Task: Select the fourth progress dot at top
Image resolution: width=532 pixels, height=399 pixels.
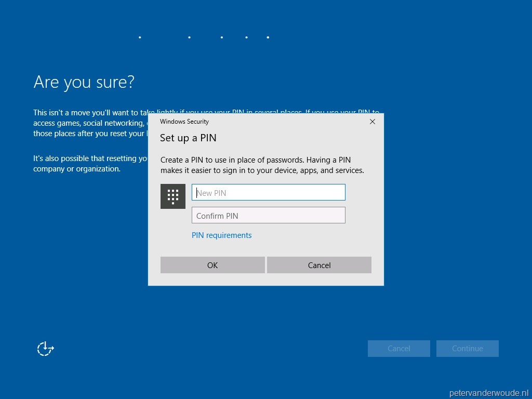Action: 246,37
